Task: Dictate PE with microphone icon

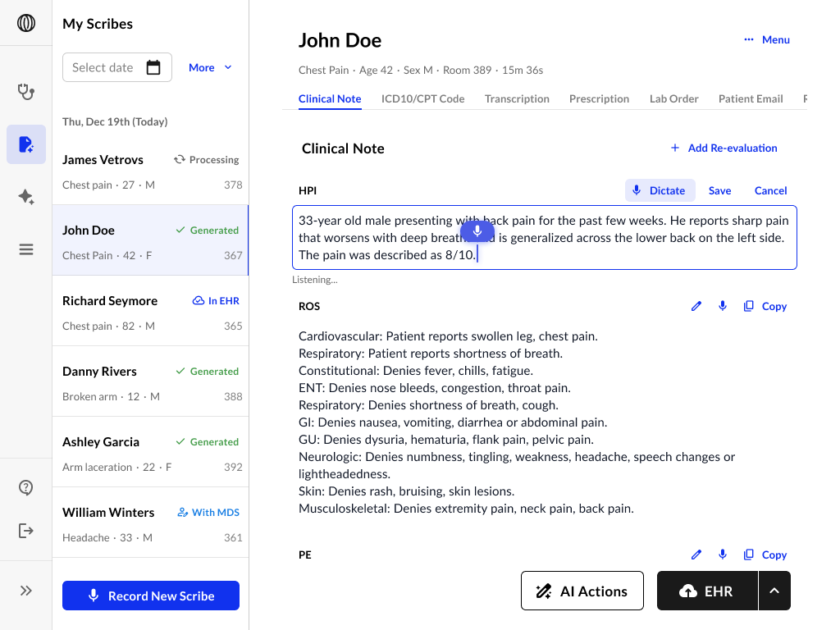Action: (722, 555)
